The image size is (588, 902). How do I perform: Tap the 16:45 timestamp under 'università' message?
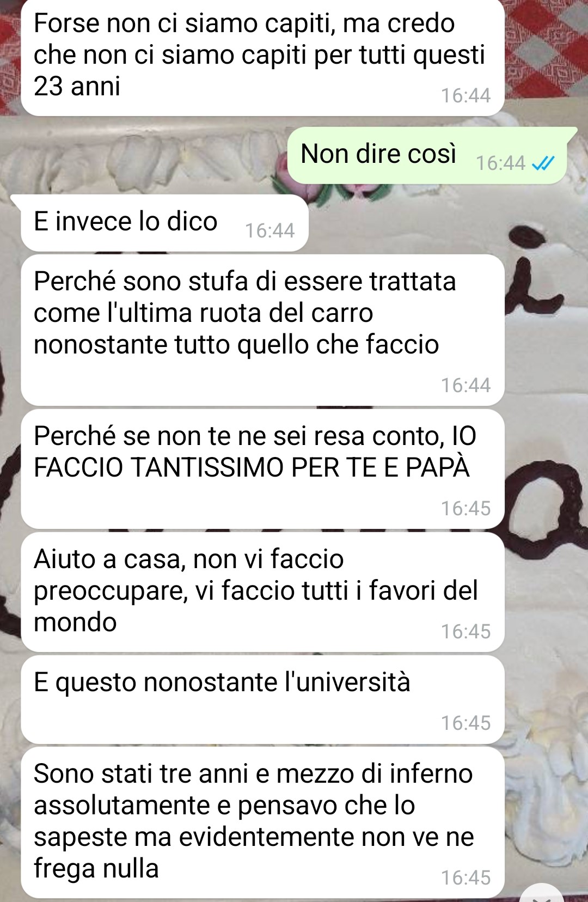pyautogui.click(x=465, y=723)
